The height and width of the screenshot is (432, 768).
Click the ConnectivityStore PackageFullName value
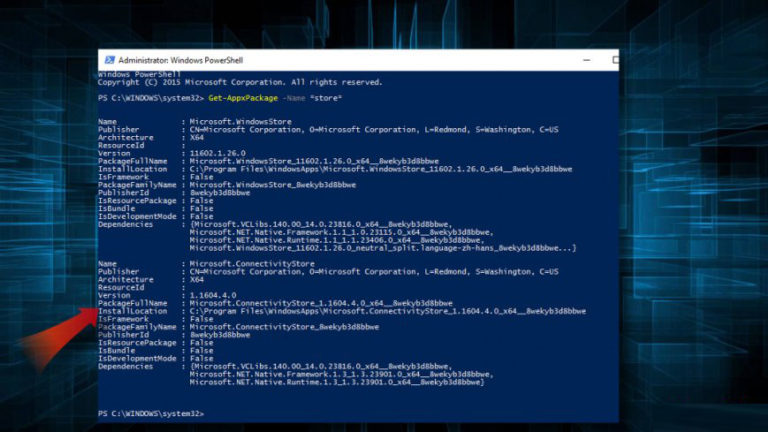[320, 303]
